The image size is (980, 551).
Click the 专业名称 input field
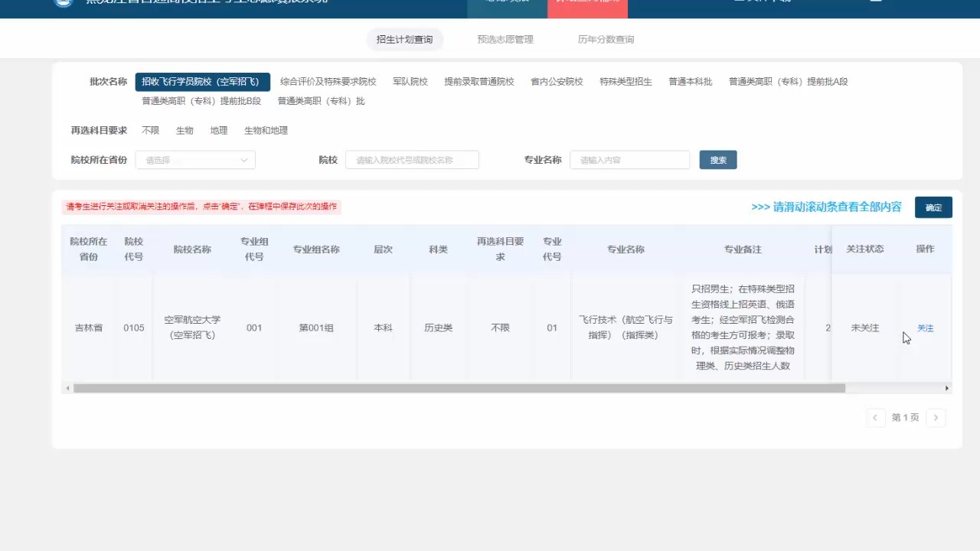[x=629, y=160]
